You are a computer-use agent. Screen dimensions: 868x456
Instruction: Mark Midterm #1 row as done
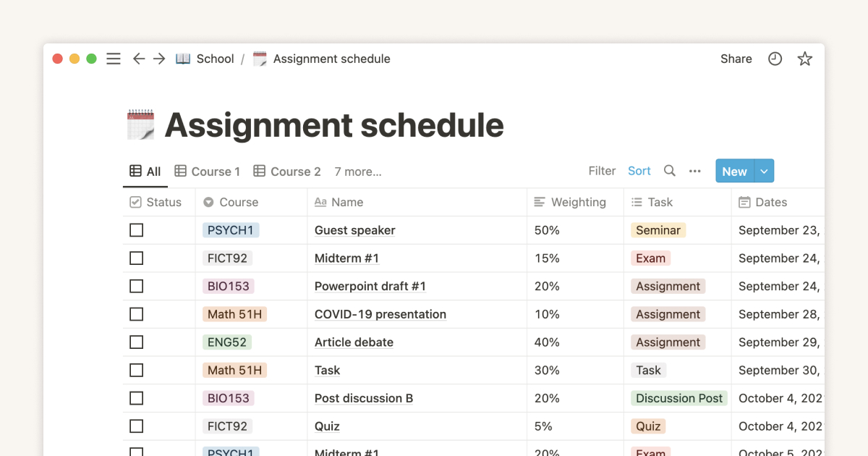point(136,258)
